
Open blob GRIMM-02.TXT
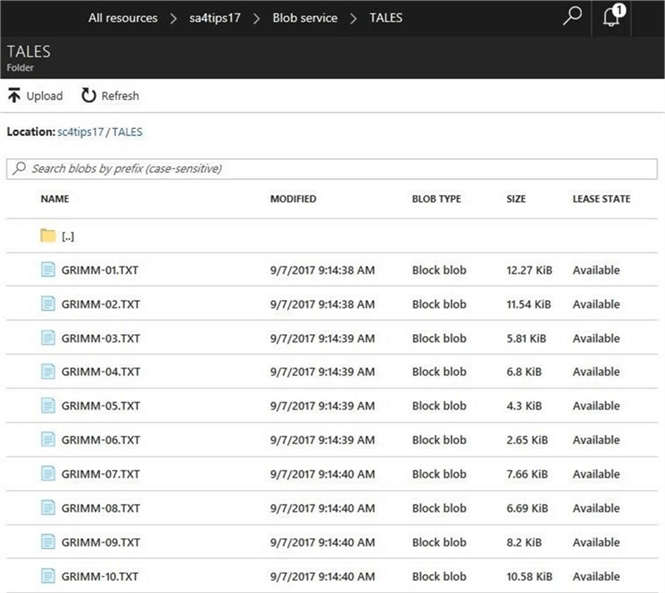click(101, 304)
